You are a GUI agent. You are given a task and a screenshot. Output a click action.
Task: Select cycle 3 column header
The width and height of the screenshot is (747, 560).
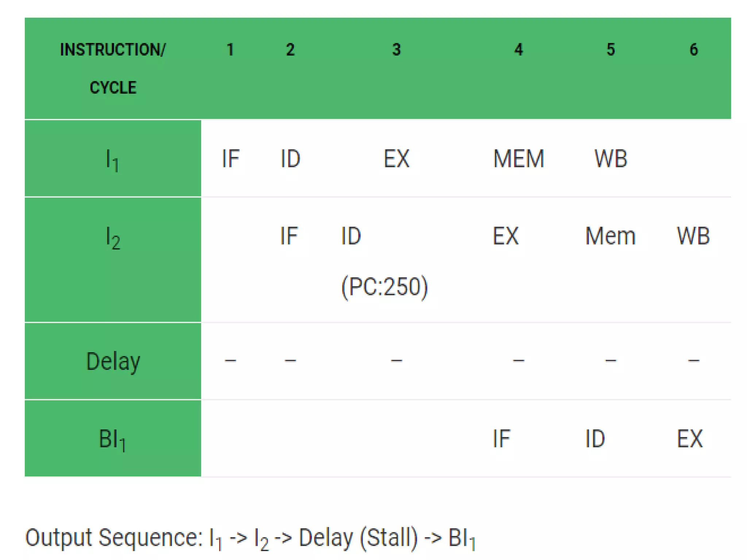click(x=396, y=50)
